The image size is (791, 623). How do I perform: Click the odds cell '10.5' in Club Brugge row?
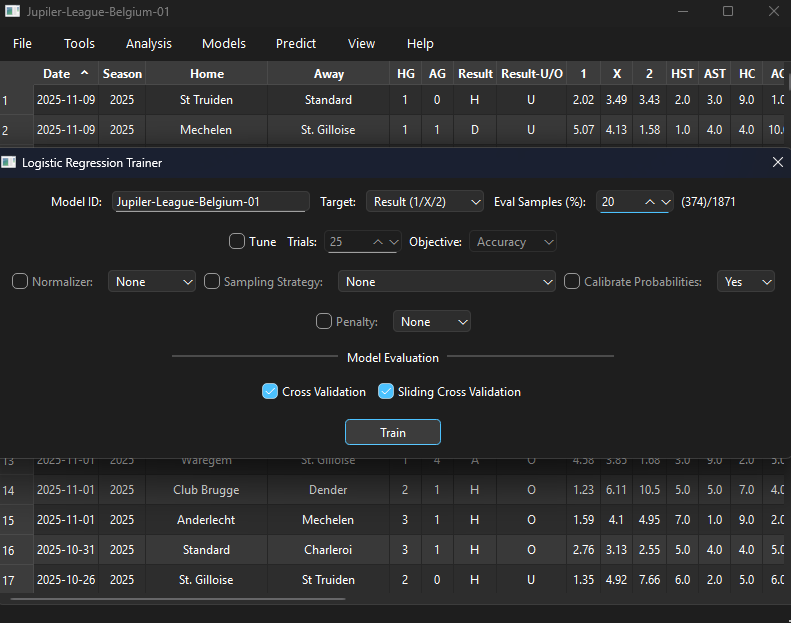[649, 490]
